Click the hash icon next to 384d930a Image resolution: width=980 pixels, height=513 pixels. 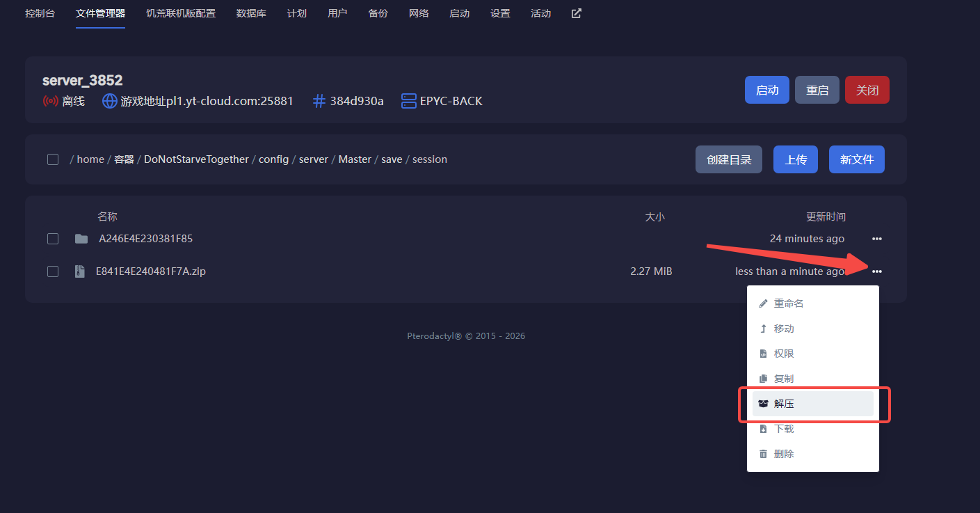[319, 101]
